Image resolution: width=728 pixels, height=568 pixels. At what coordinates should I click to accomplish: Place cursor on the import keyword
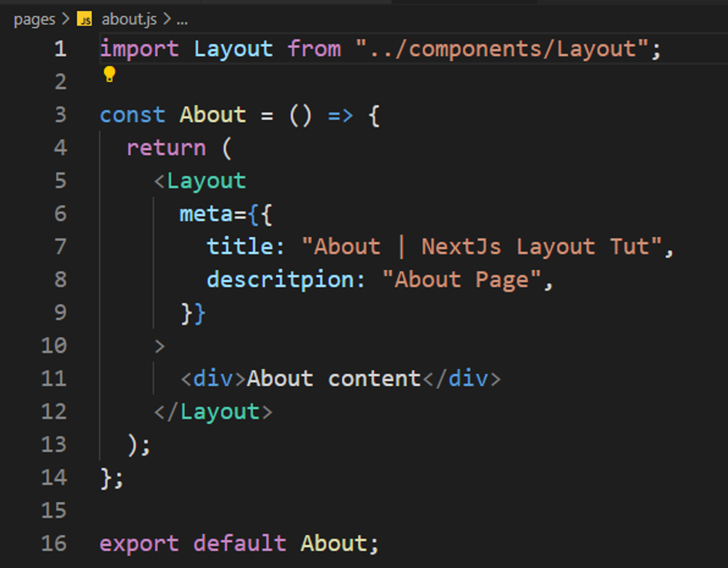tap(139, 49)
